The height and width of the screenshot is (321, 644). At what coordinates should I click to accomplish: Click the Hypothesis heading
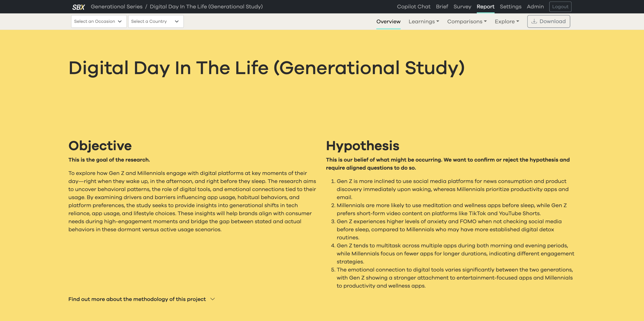tap(363, 146)
